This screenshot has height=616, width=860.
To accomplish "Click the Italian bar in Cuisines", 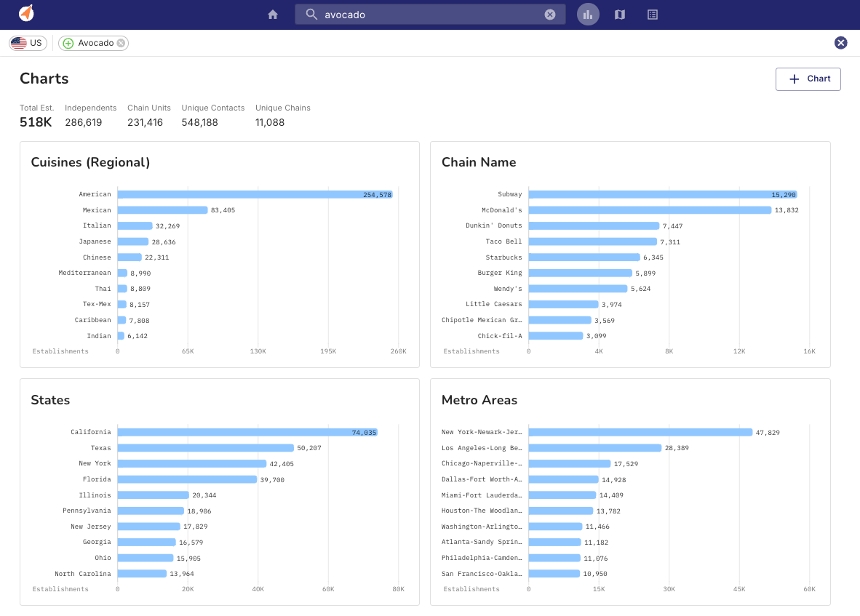I will pyautogui.click(x=135, y=225).
